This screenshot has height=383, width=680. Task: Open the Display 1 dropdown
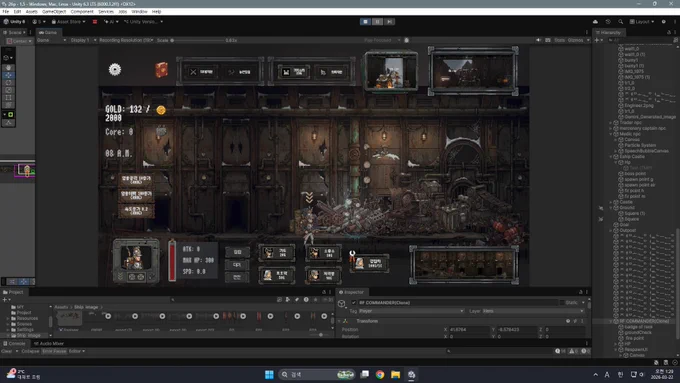tap(83, 40)
